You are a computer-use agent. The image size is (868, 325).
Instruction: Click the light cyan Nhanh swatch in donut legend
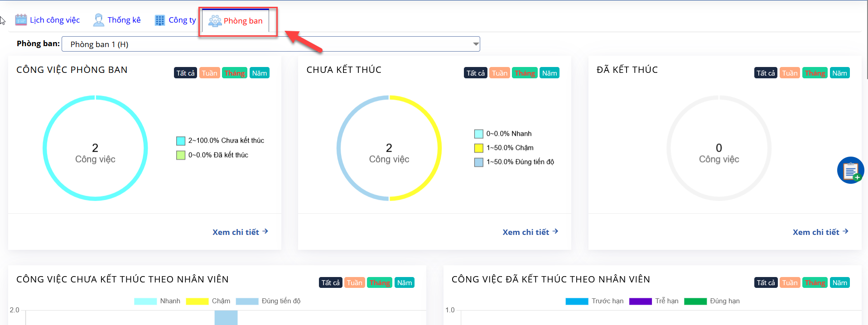click(479, 134)
